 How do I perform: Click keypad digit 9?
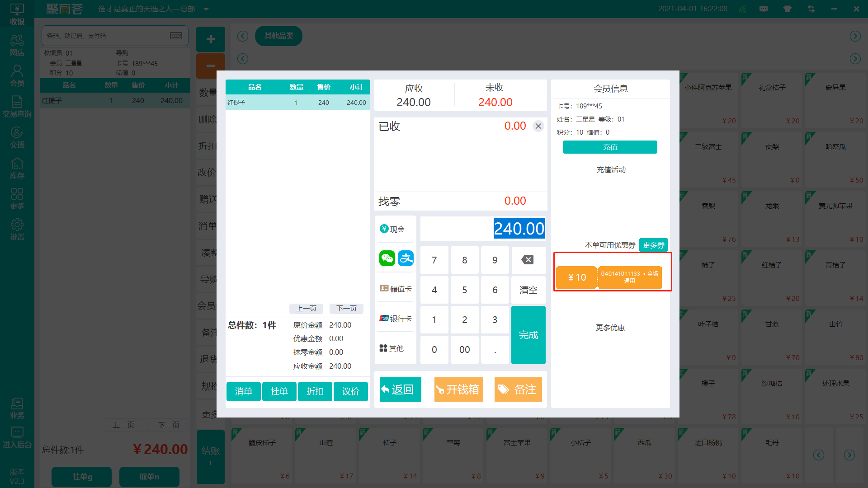[495, 260]
